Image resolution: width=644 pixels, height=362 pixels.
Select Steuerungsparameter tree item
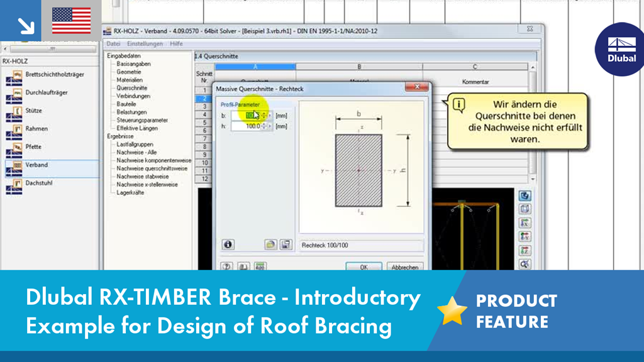click(x=142, y=120)
